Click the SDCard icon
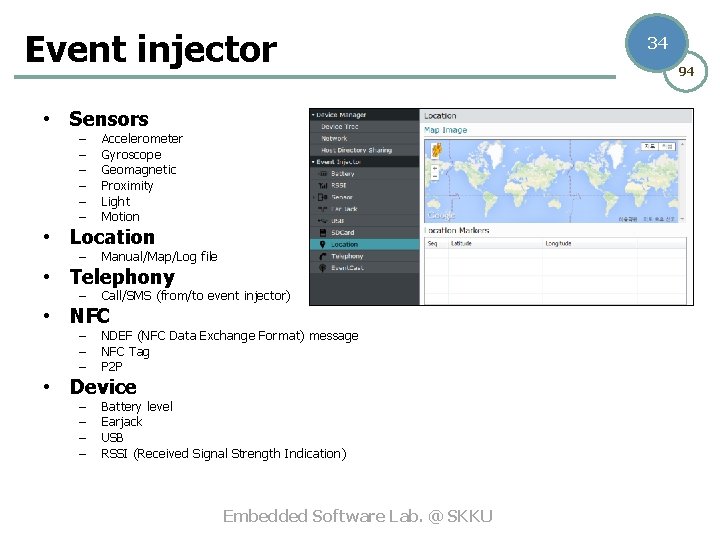This screenshot has height=540, width=720. click(x=323, y=232)
